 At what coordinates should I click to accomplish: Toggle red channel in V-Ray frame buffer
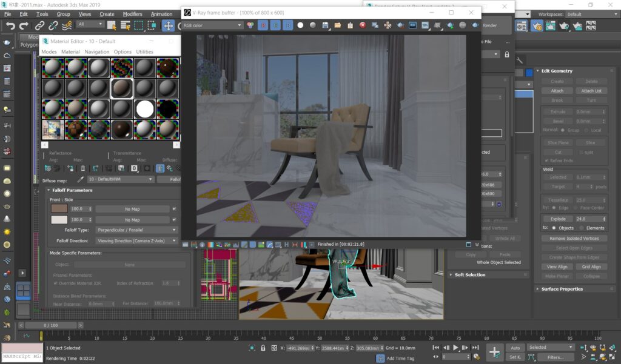coord(263,25)
